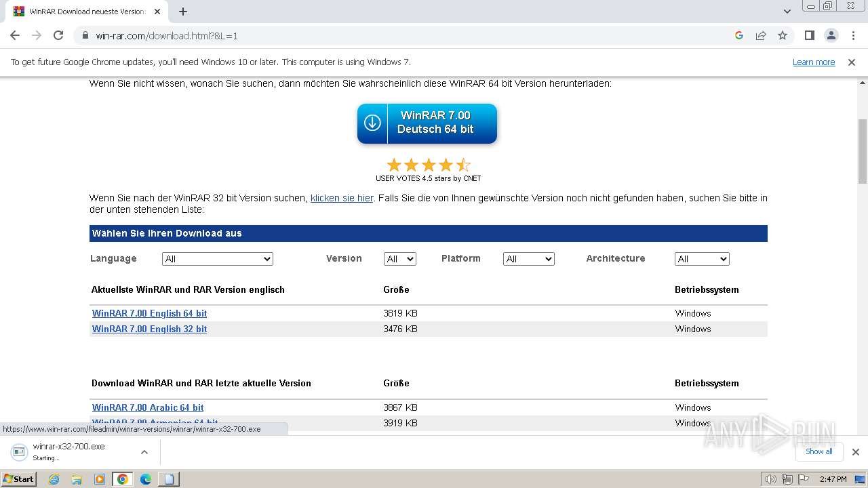View site information via the lock icon

(85, 35)
